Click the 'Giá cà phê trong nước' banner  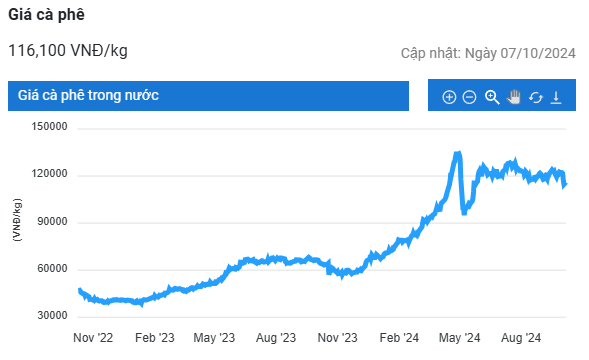click(208, 96)
